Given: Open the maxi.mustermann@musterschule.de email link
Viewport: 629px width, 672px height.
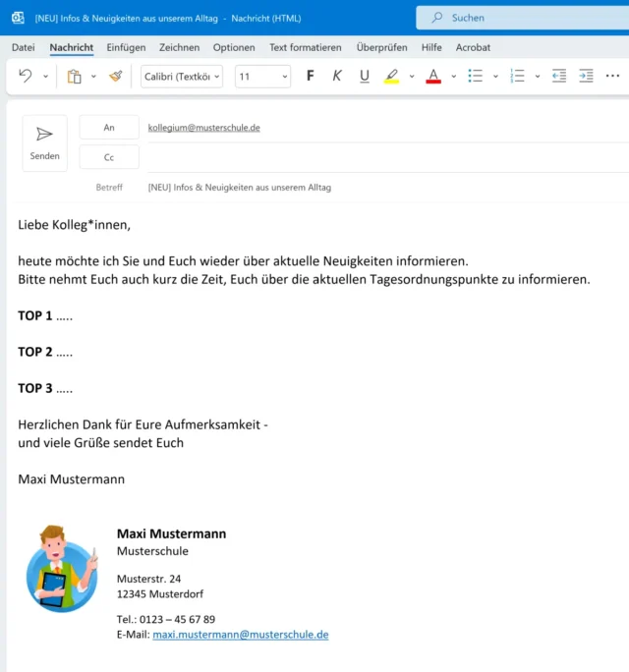Looking at the screenshot, I should 240,635.
